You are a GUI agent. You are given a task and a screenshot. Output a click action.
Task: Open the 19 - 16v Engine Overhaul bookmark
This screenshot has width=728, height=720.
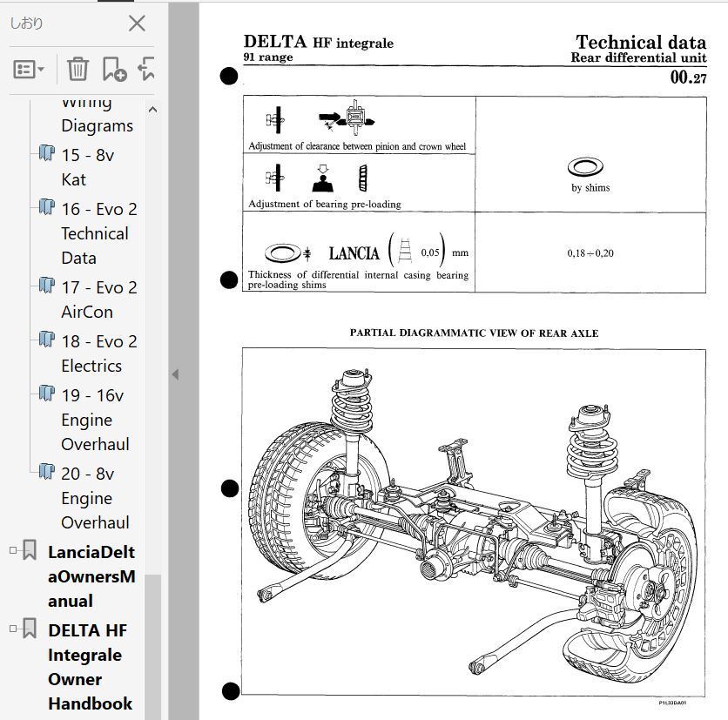click(x=95, y=420)
